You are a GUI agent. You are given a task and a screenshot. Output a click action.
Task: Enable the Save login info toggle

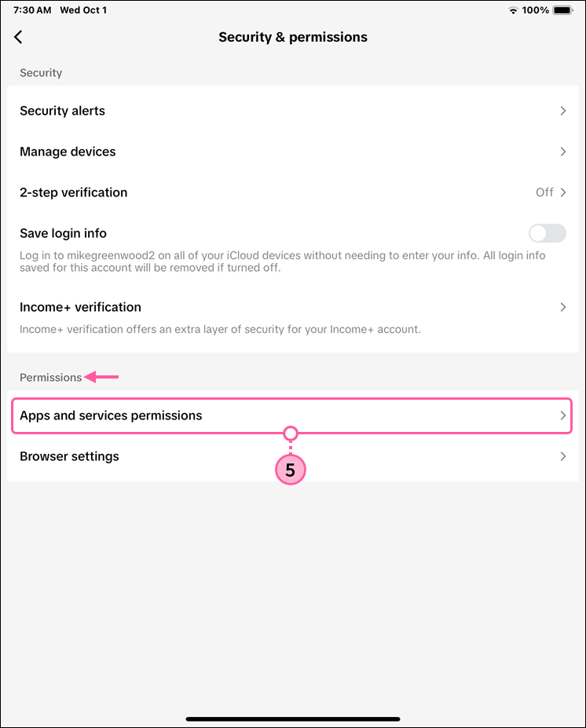pos(547,233)
